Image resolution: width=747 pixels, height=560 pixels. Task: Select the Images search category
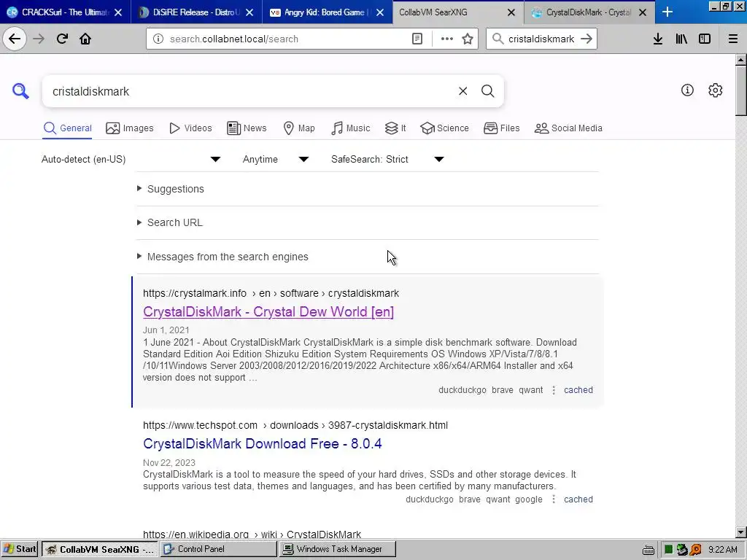130,128
